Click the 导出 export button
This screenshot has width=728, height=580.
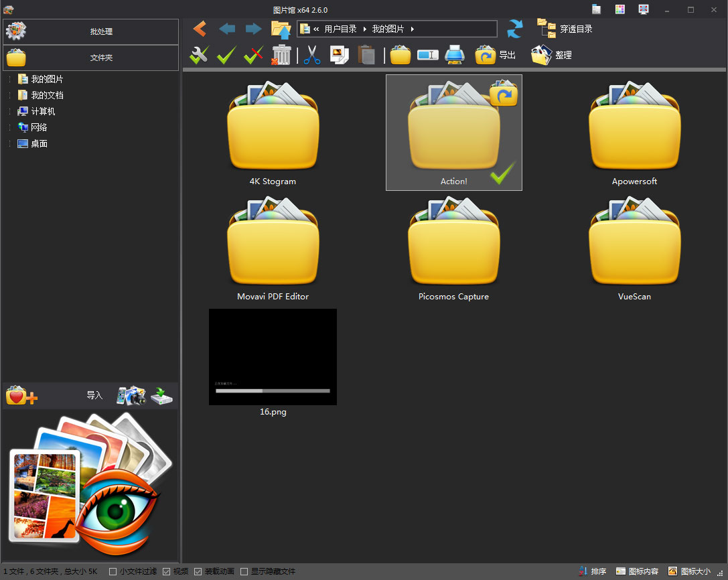[496, 55]
